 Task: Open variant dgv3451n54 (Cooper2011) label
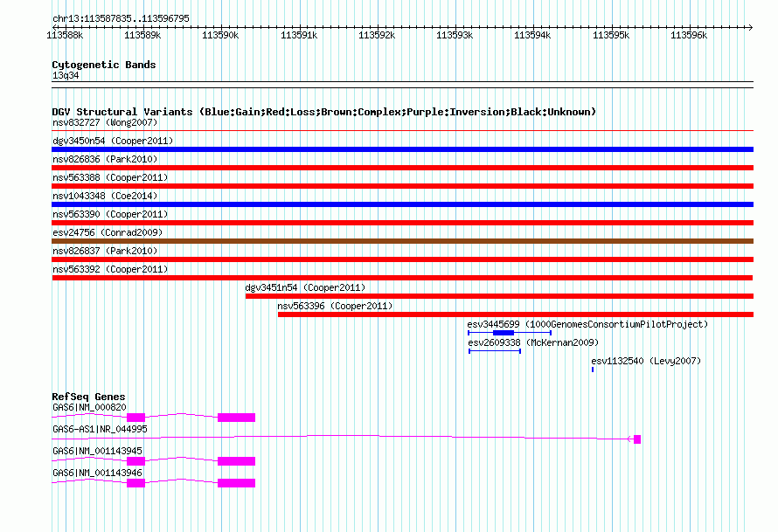(305, 287)
